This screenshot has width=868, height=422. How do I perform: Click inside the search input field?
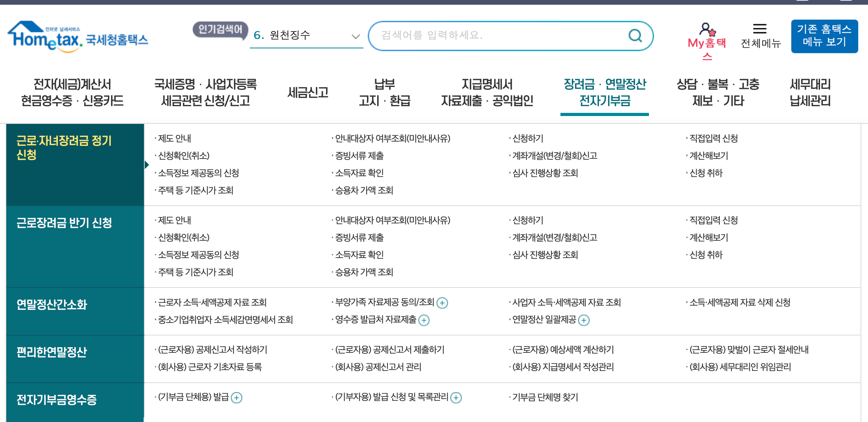(x=492, y=36)
